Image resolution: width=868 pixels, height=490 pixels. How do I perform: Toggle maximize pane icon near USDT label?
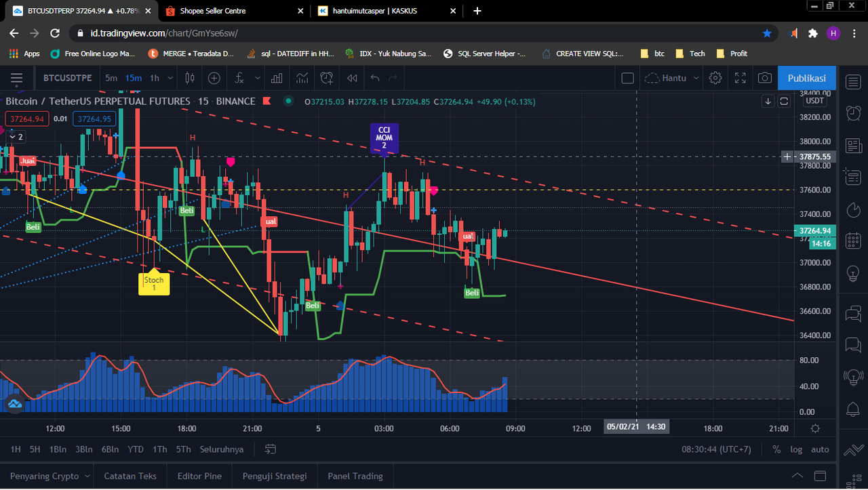[784, 101]
